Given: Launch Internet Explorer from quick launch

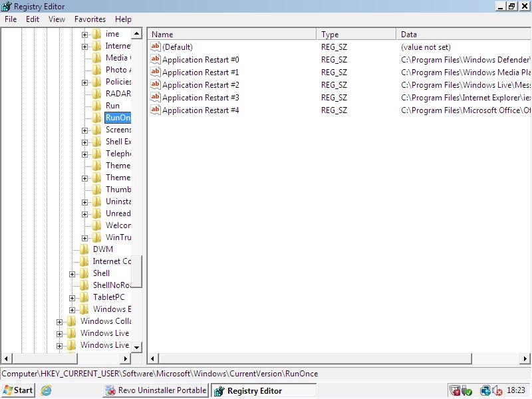Looking at the screenshot, I should [x=46, y=390].
